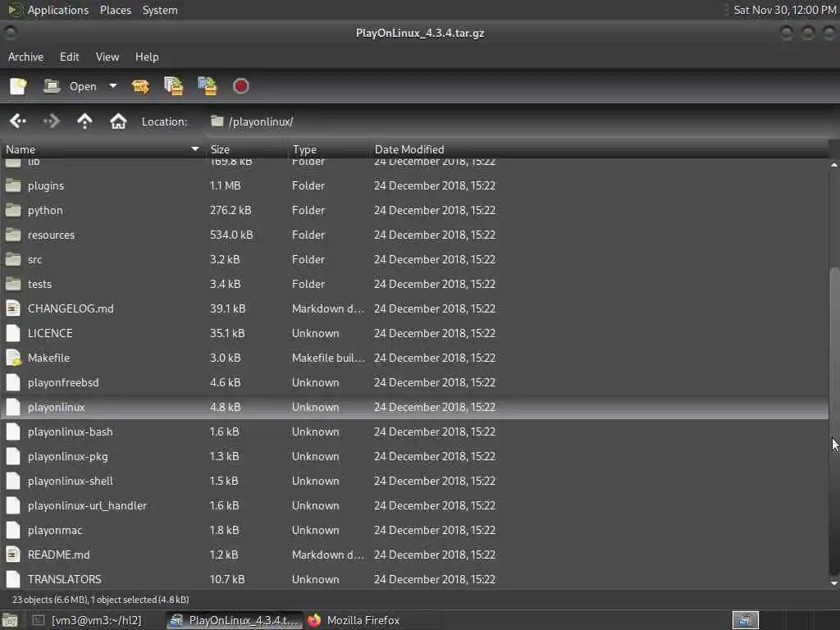Viewport: 840px width, 630px height.
Task: Select the LICENCE file icon
Action: [13, 333]
